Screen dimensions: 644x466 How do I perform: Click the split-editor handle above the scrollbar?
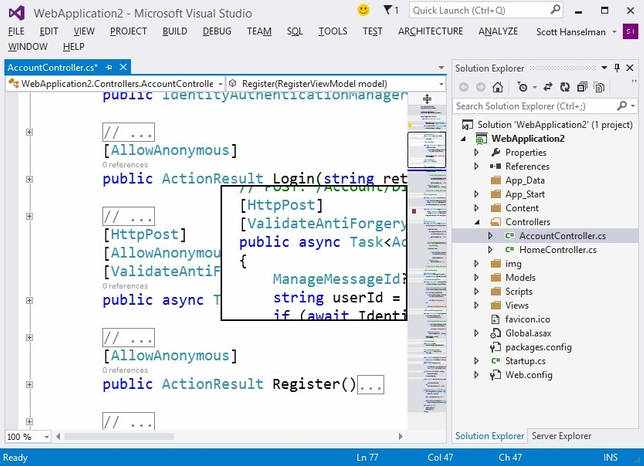pyautogui.click(x=427, y=99)
